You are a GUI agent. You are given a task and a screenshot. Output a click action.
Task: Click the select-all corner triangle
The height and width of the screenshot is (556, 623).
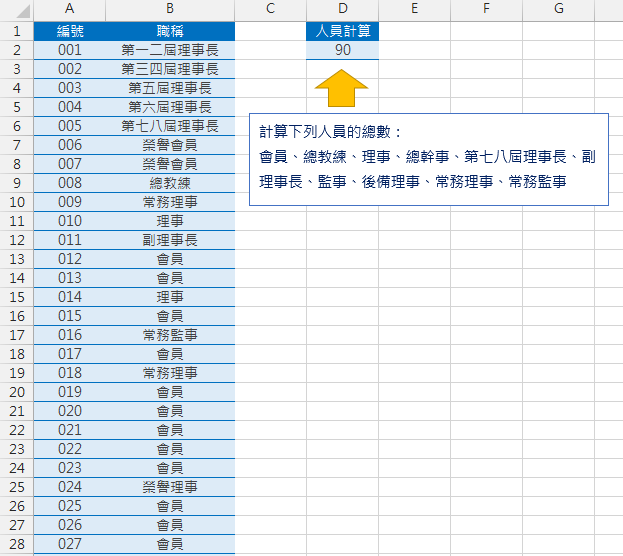pos(23,11)
